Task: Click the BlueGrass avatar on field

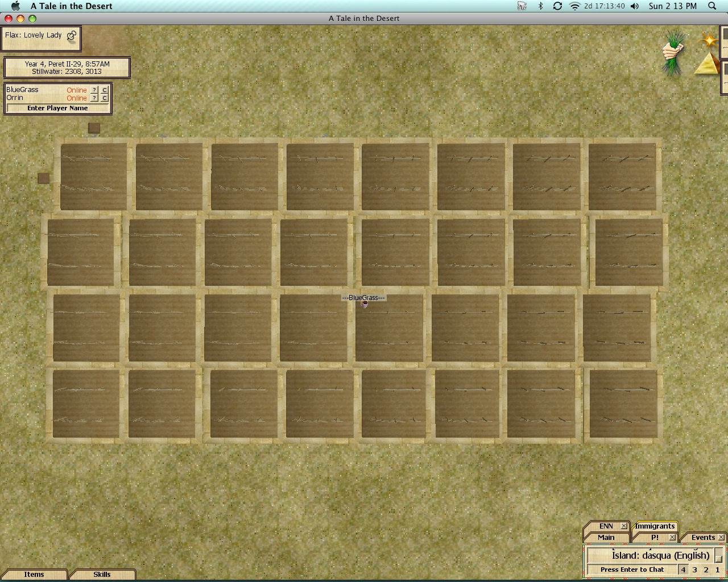Action: pyautogui.click(x=365, y=304)
